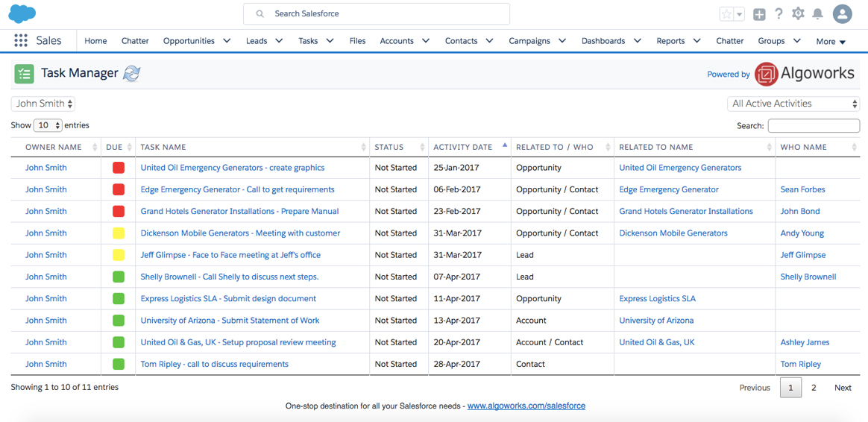The image size is (868, 422).
Task: Go to page 2 of entries
Action: pos(814,388)
